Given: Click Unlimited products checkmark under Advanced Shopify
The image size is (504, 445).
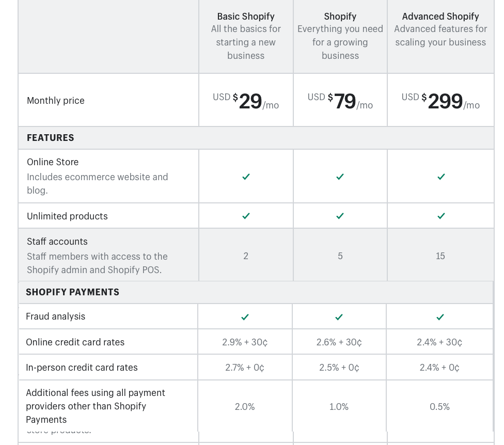Looking at the screenshot, I should click(441, 216).
